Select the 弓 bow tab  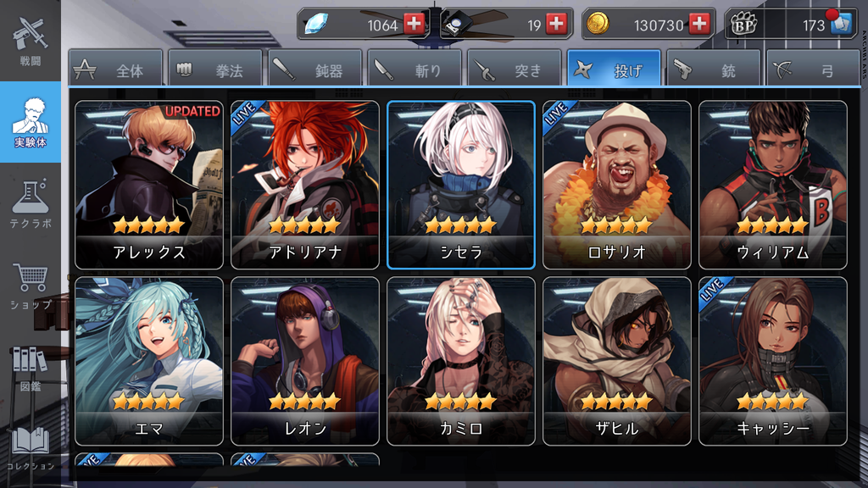pyautogui.click(x=813, y=69)
